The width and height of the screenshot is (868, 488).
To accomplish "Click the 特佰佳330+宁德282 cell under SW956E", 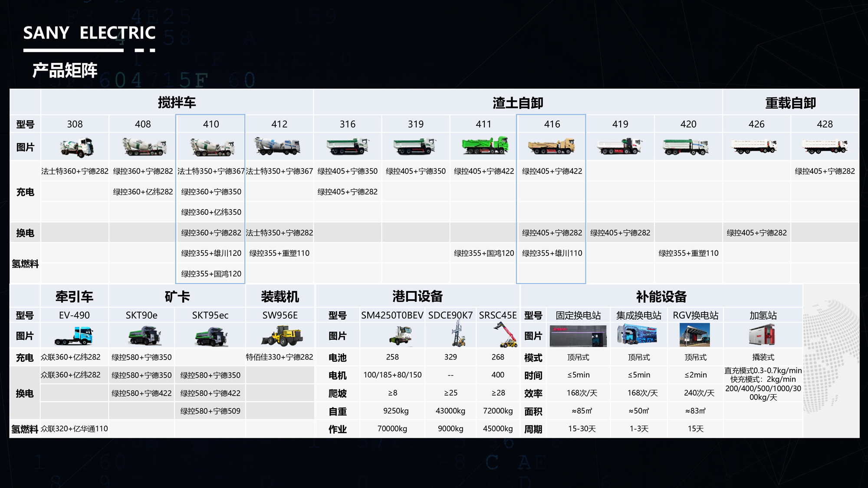I will [279, 357].
